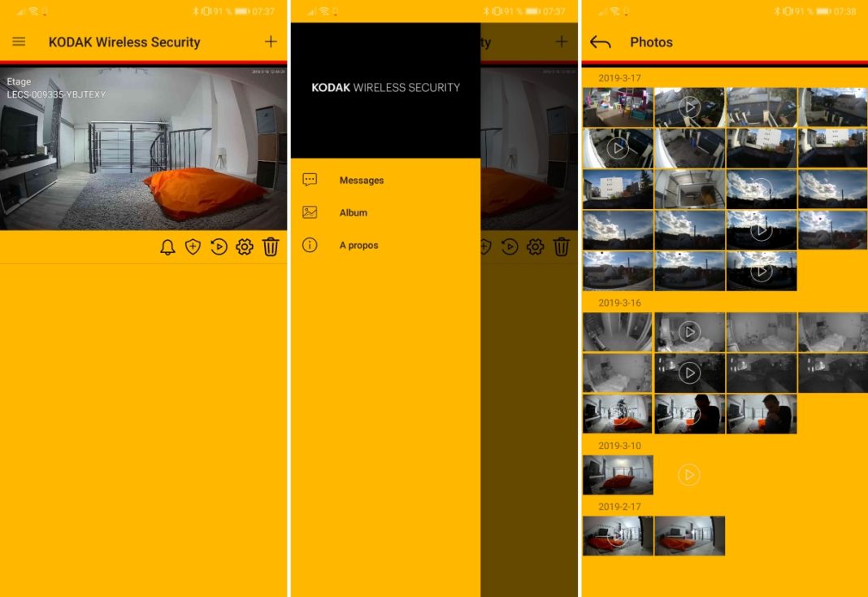Viewport: 868px width, 597px height.
Task: Open the playback icon under the Etage feed
Action: pyautogui.click(x=219, y=247)
